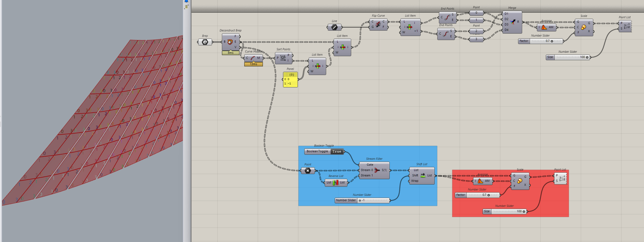Click the Point parameter in blue group

coord(308,171)
